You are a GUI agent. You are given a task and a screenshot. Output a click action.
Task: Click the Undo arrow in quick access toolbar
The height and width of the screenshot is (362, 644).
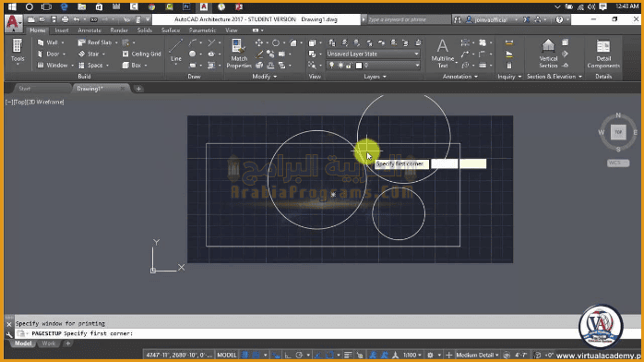click(x=77, y=19)
